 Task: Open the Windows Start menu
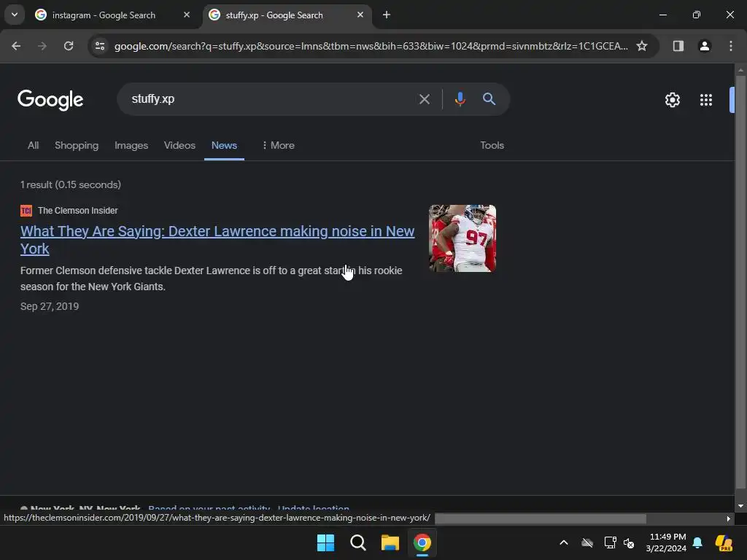[326, 542]
